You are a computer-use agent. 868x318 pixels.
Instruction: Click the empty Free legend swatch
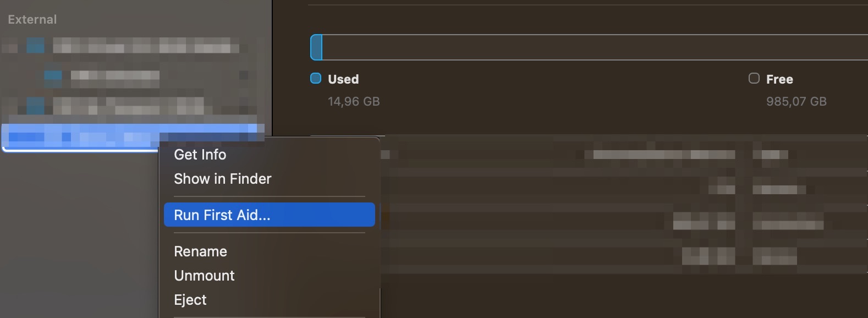pos(754,79)
